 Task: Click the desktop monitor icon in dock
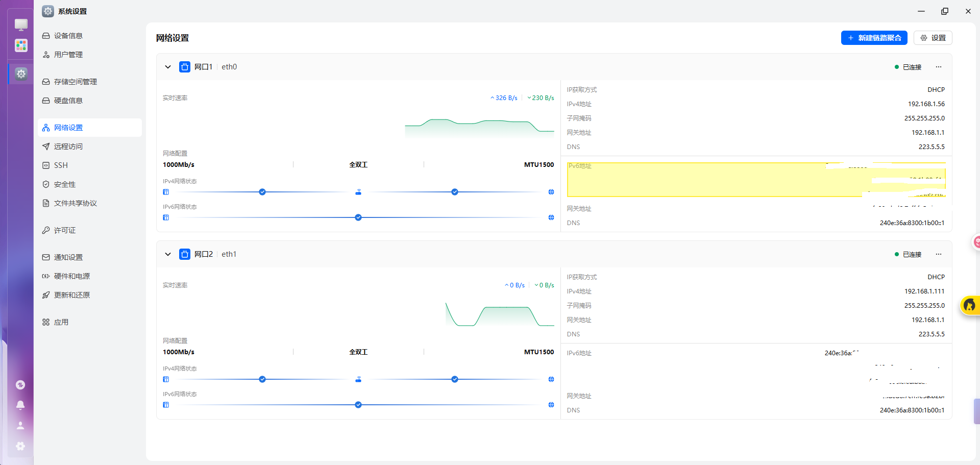click(x=21, y=25)
